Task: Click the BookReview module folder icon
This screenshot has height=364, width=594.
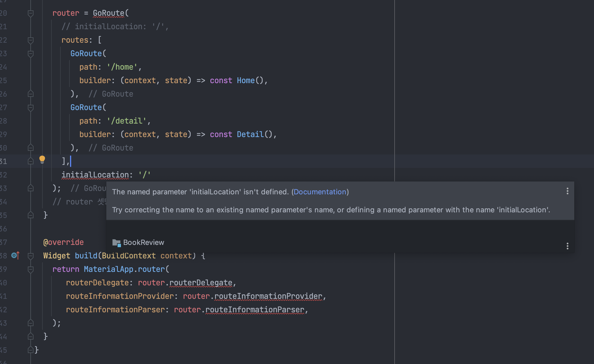Action: pyautogui.click(x=116, y=243)
